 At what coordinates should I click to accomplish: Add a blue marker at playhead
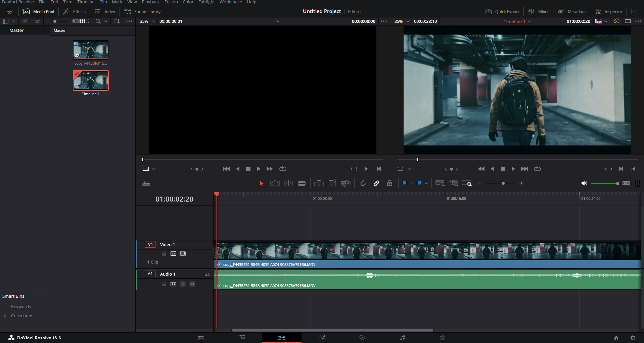click(x=419, y=183)
